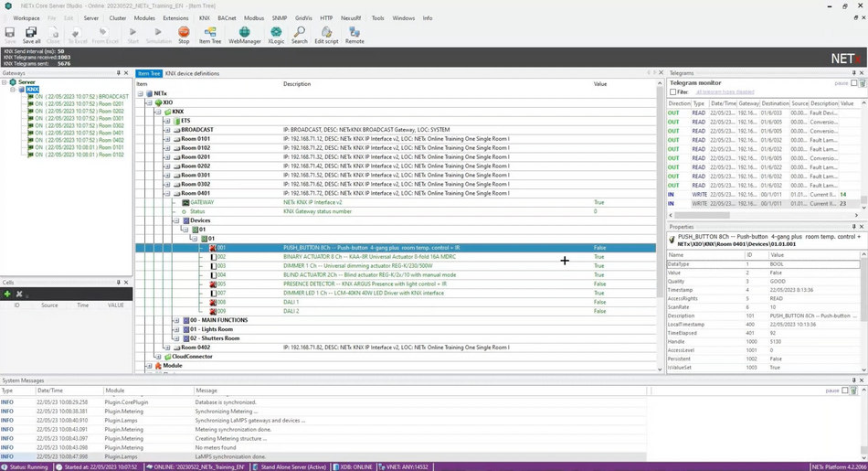The image size is (868, 471).
Task: Click the Quality property row 'GOOD'
Action: 764,282
